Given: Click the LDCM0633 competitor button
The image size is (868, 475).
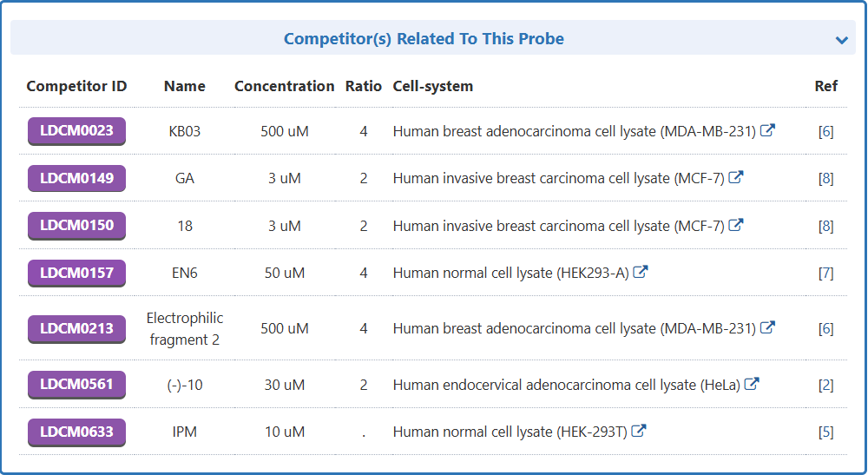Looking at the screenshot, I should point(76,432).
